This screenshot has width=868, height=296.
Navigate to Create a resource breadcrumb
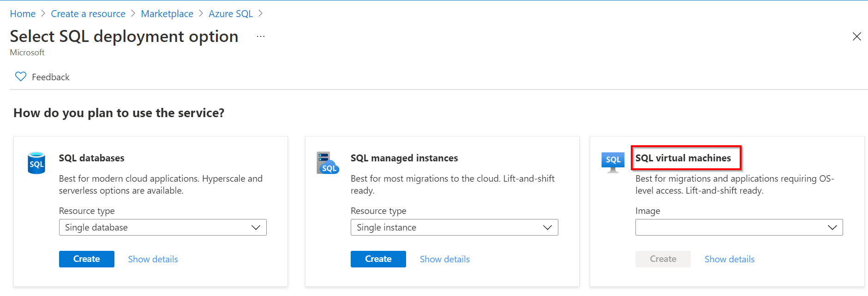[x=88, y=14]
